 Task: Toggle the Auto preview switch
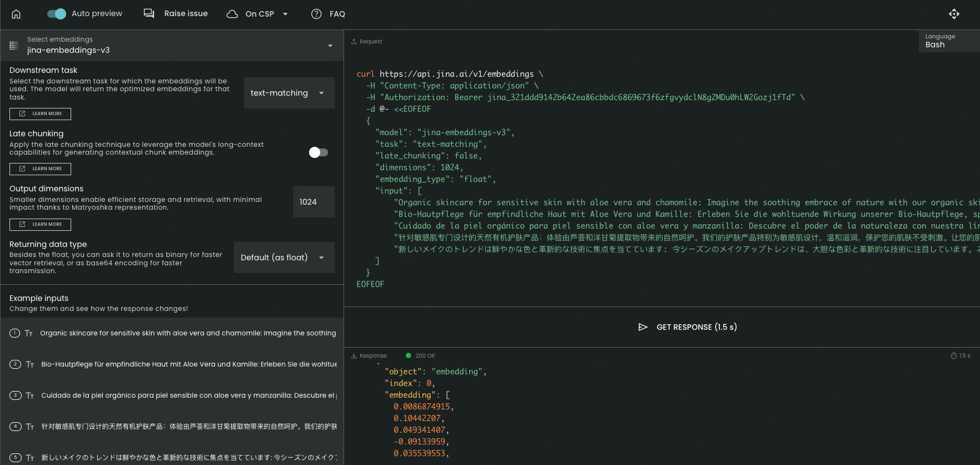(56, 14)
